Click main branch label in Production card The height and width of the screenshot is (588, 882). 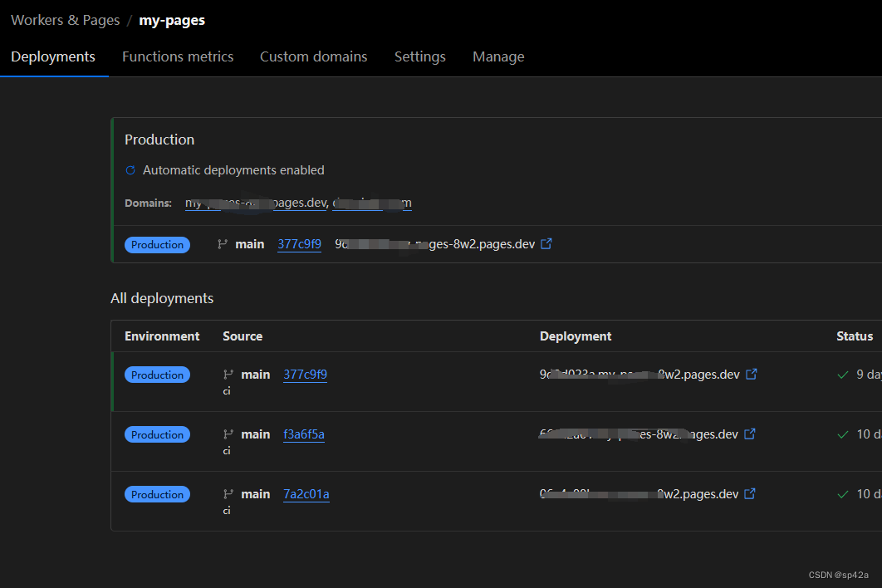(250, 244)
